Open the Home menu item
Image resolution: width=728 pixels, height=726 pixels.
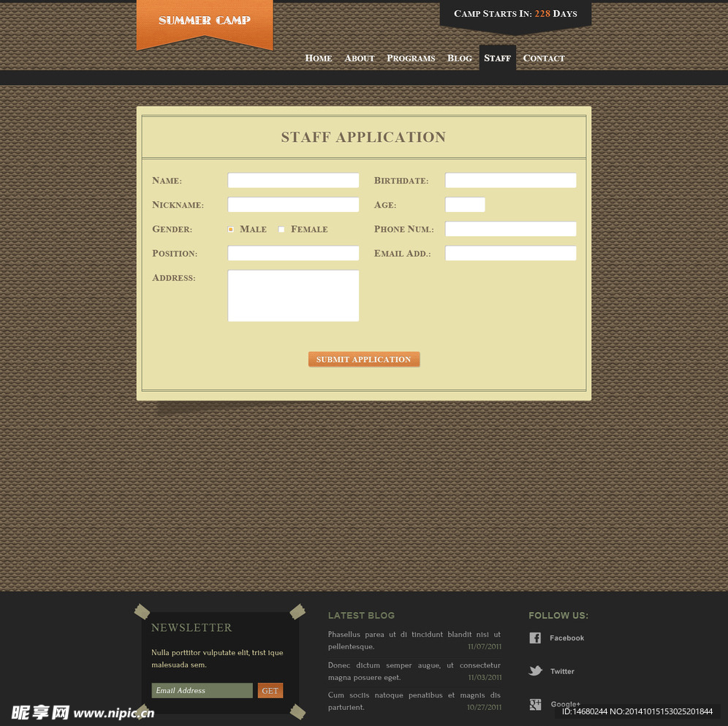(319, 58)
